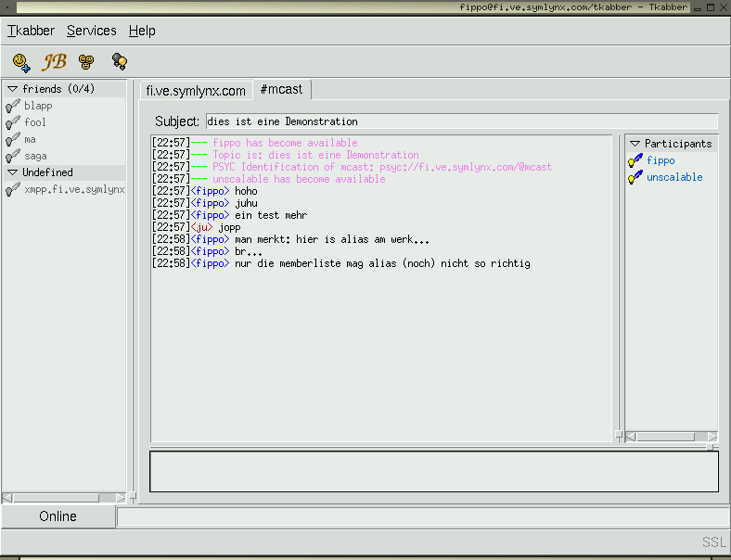Screen dimensions: 731x560
Task: Click the roster horizontal scrollbar thumb
Action: point(56,498)
